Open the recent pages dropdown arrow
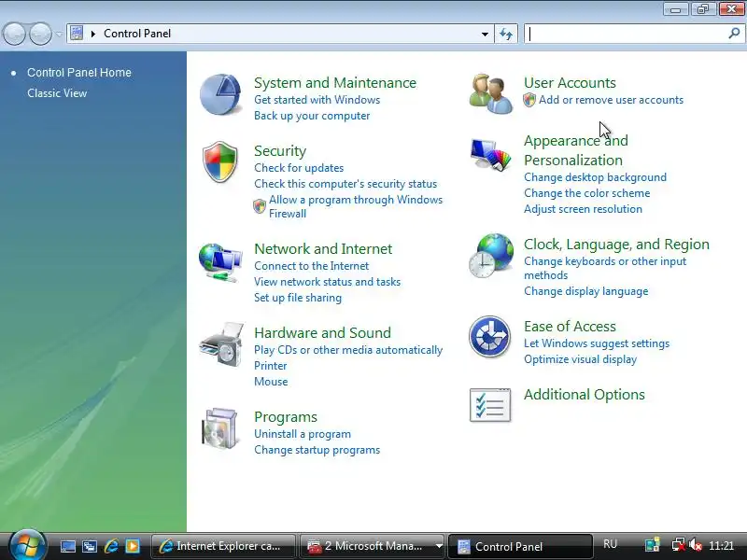 point(59,34)
